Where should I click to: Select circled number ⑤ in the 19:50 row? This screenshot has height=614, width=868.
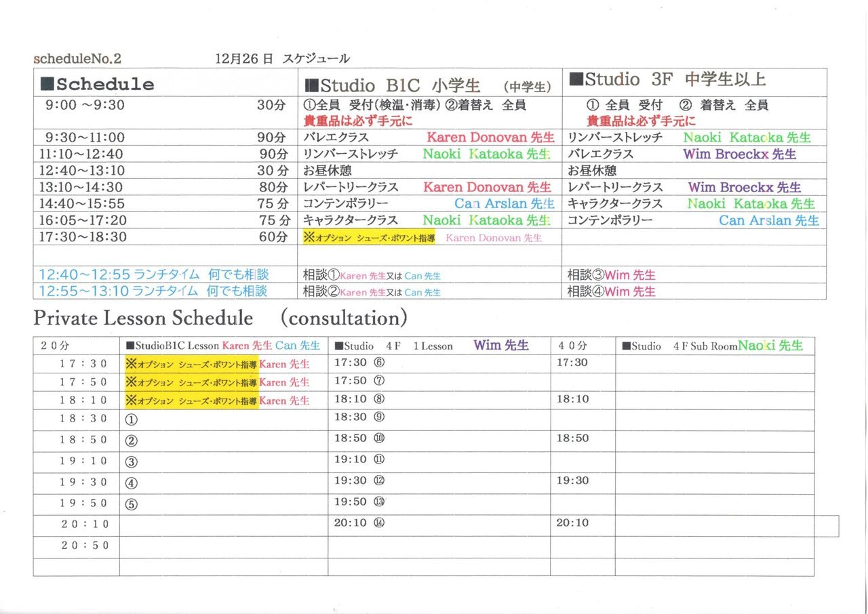tap(132, 504)
